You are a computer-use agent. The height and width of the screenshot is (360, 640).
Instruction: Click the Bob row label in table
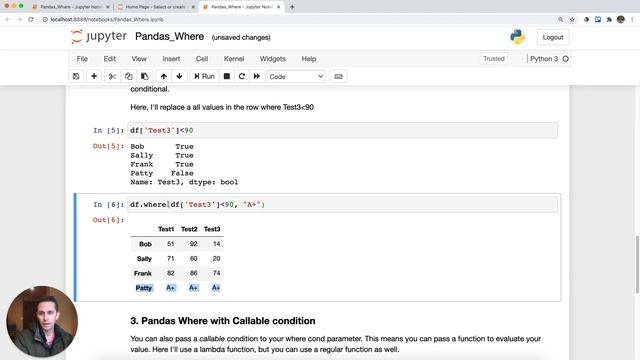coord(145,244)
